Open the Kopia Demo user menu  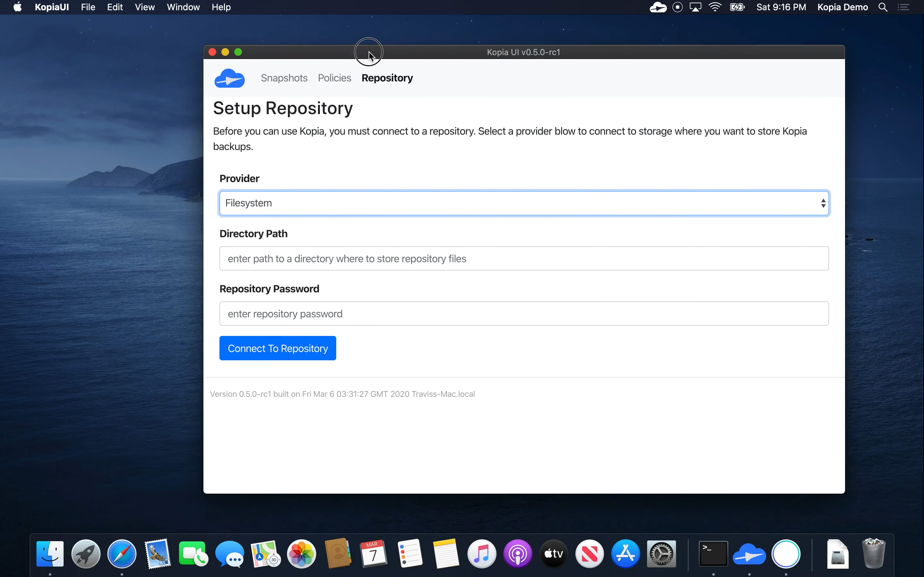(842, 7)
